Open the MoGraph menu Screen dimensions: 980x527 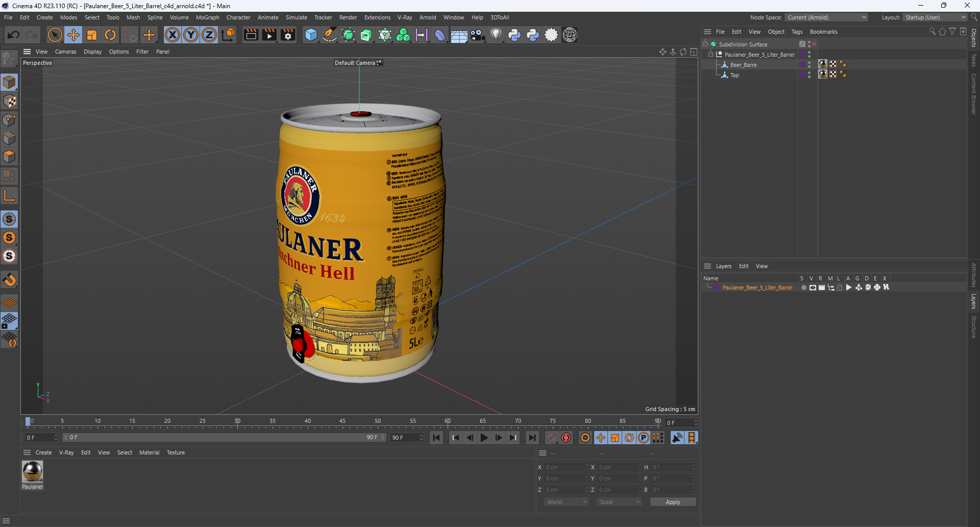(207, 17)
